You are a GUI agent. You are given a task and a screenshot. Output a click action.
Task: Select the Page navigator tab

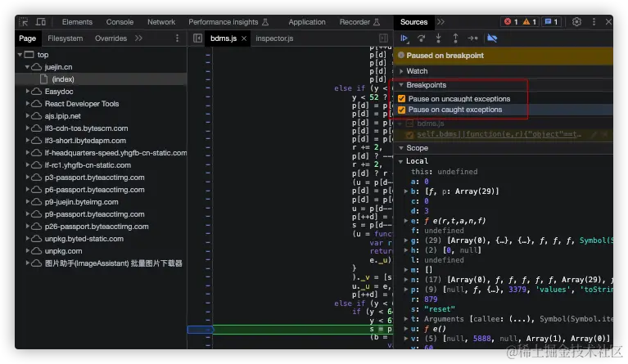[27, 38]
